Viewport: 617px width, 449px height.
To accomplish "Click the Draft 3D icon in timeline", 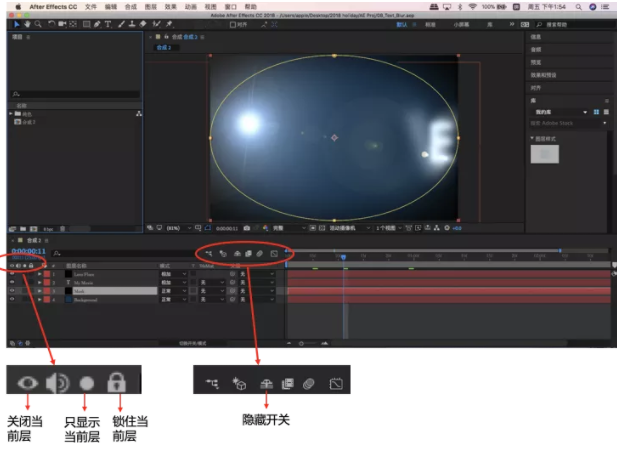I will tap(223, 254).
